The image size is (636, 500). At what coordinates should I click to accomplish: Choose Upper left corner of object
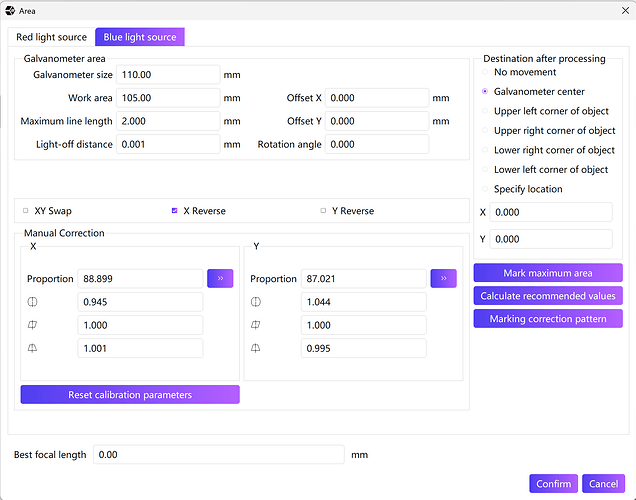[485, 111]
